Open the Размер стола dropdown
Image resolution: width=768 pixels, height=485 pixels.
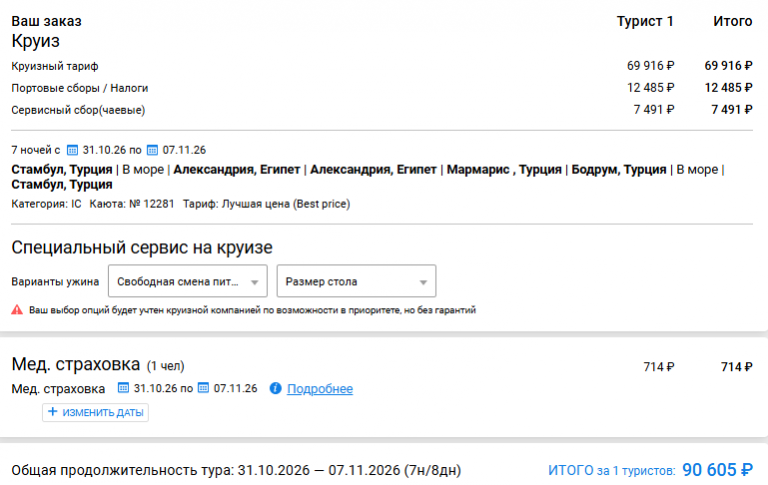pyautogui.click(x=356, y=281)
